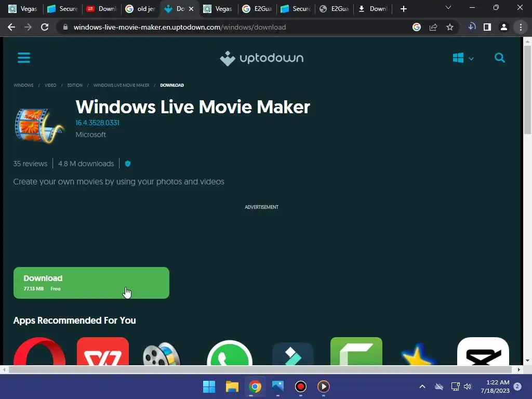532x399 pixels.
Task: Click the Uptodown logo
Action: click(262, 58)
